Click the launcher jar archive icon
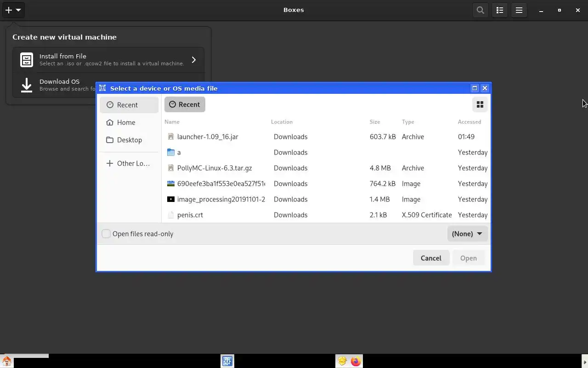 (x=171, y=137)
